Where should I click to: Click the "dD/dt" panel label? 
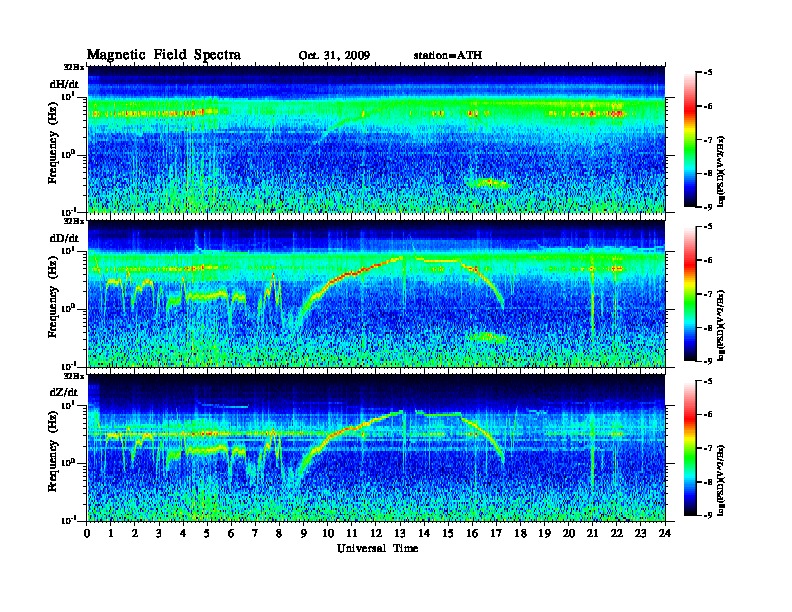64,238
